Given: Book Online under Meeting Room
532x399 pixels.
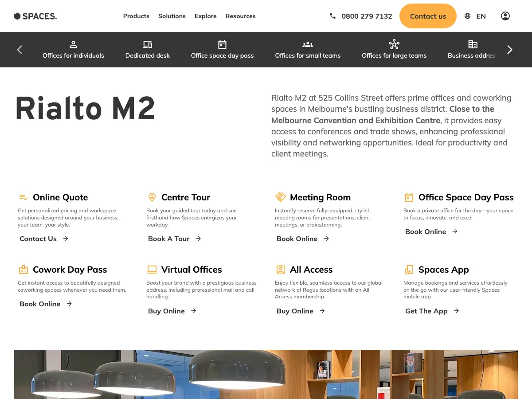Looking at the screenshot, I should [x=303, y=239].
